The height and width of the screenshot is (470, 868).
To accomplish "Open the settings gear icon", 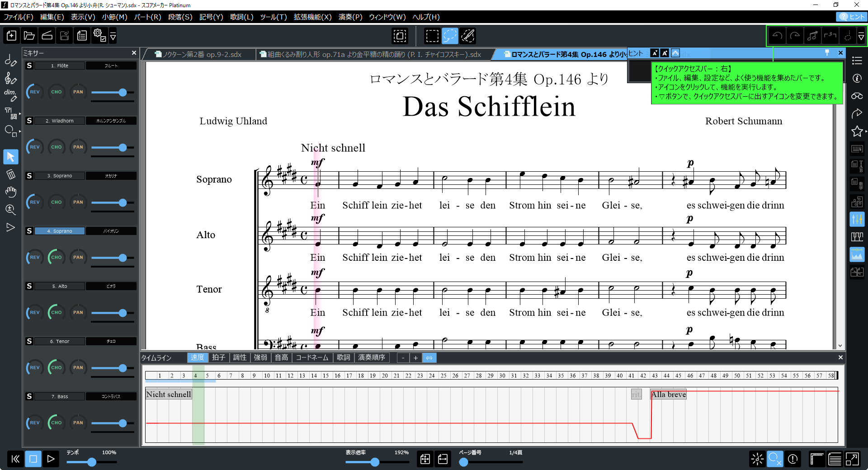I will (99, 36).
